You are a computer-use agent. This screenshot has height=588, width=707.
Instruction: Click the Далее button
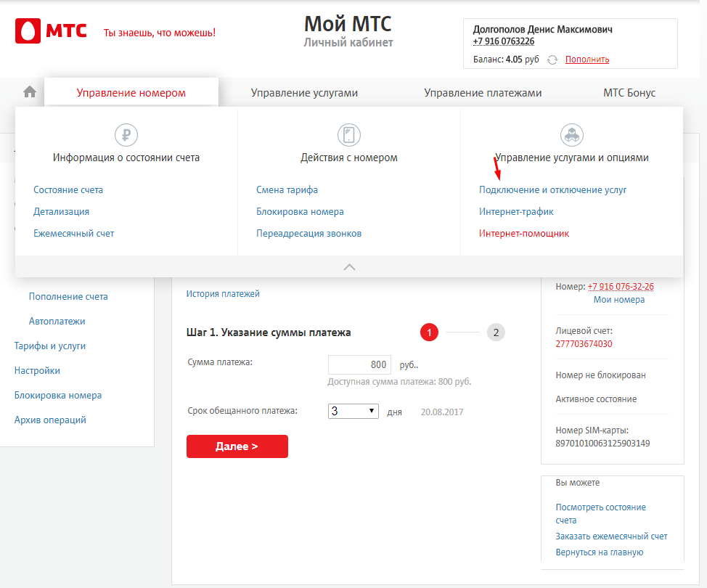coord(237,446)
